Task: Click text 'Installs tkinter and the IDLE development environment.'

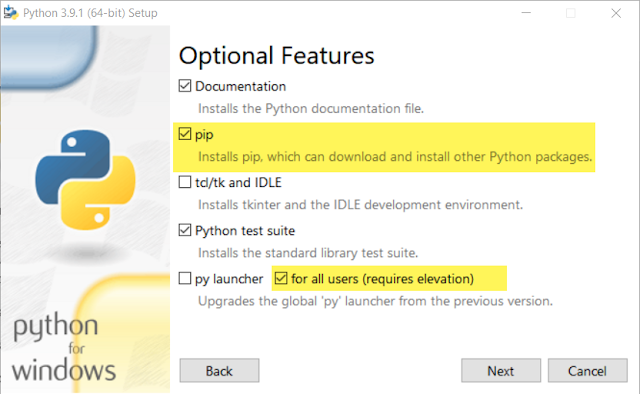Action: pos(360,205)
